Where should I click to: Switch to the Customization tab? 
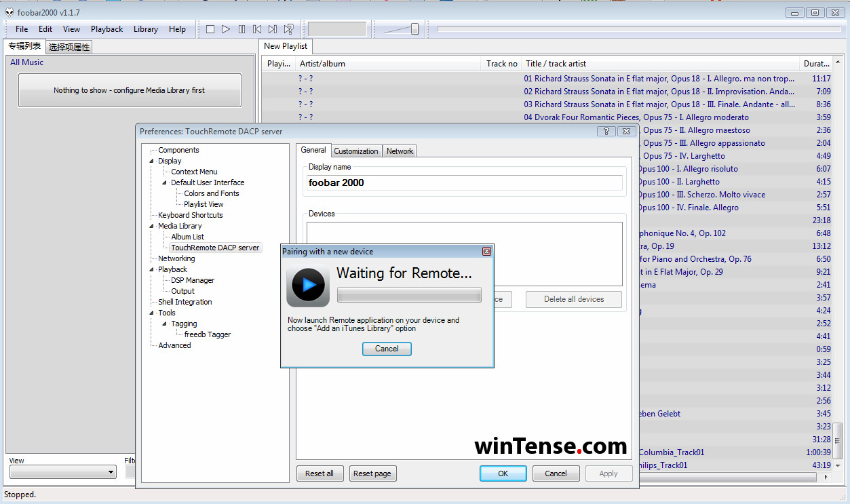click(x=356, y=151)
